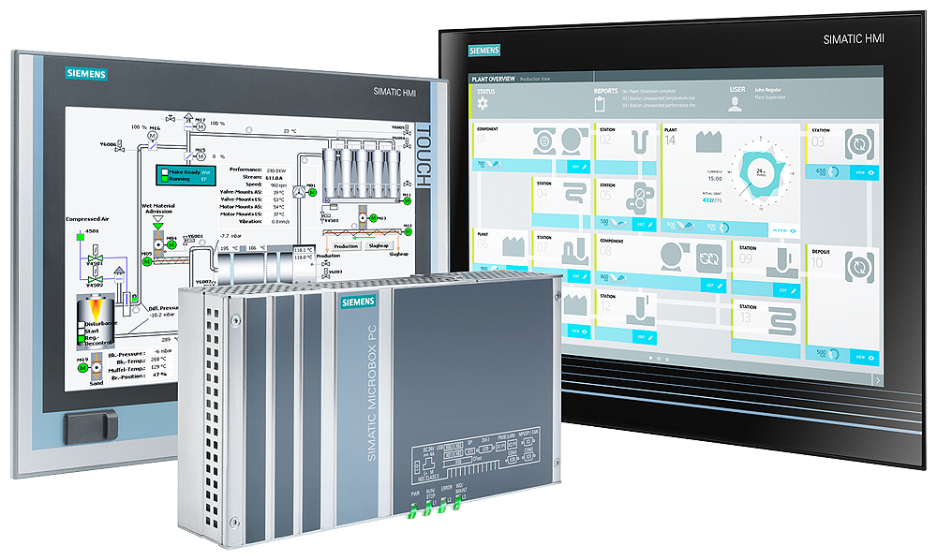Click the Slagheap button
Screen dimensions: 937x560
379,245
